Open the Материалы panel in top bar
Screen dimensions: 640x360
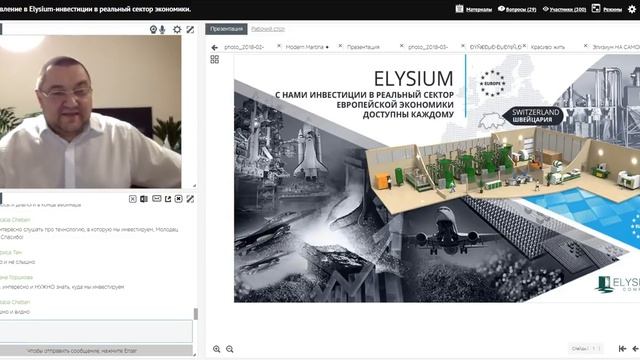pyautogui.click(x=478, y=9)
